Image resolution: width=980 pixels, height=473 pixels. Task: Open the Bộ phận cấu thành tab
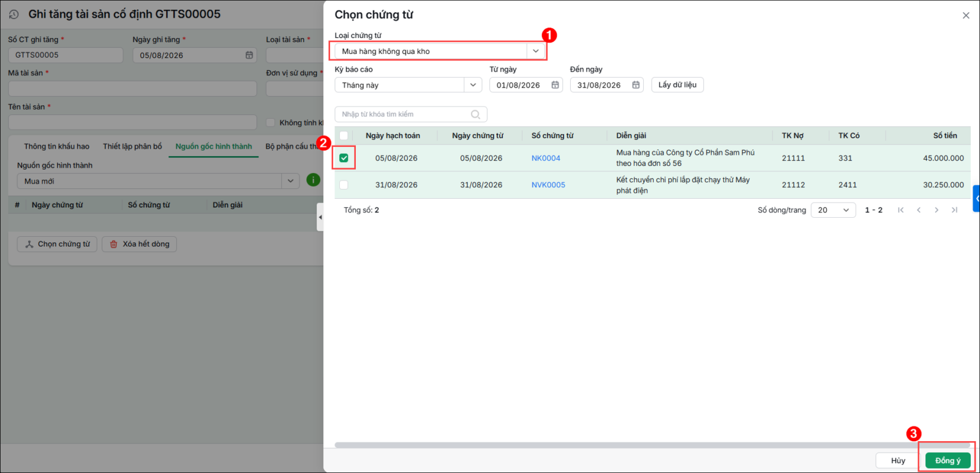(x=294, y=146)
